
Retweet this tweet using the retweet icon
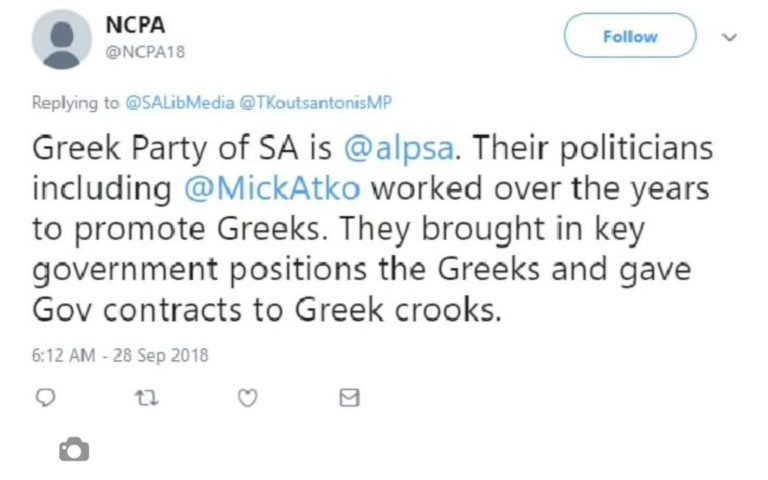pos(146,398)
